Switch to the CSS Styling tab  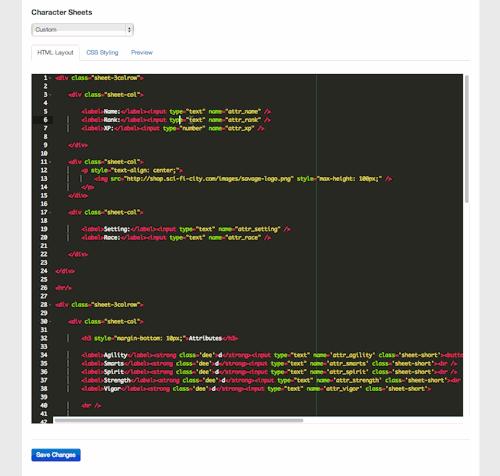(102, 53)
